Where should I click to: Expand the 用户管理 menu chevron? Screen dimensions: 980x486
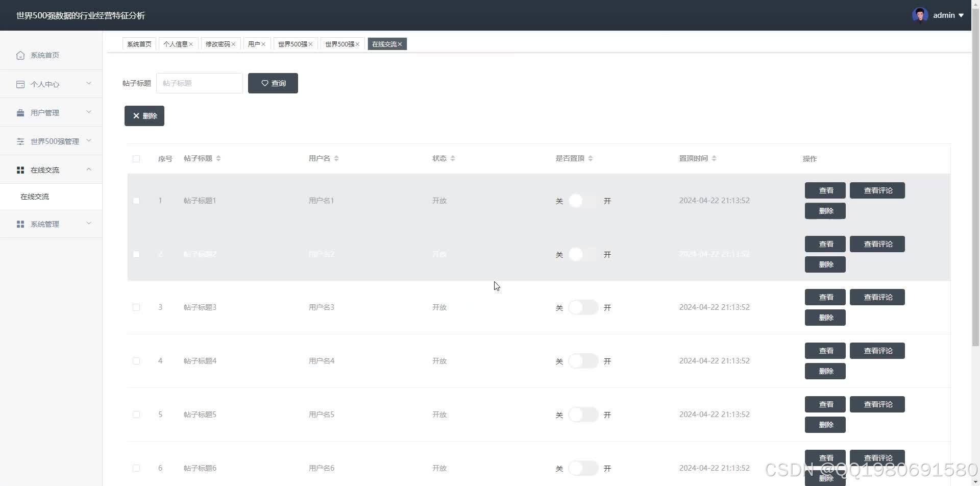point(89,112)
